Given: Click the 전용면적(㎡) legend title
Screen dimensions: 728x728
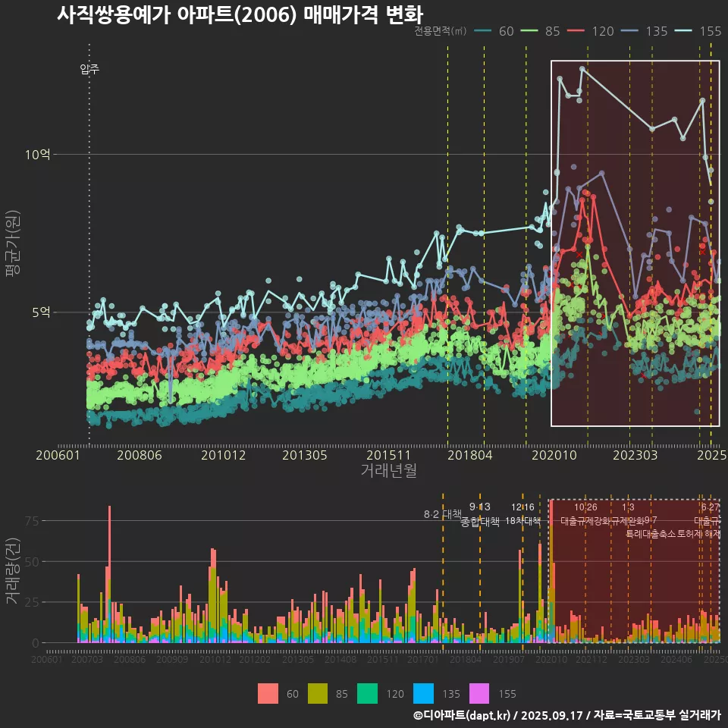Looking at the screenshot, I should [x=440, y=31].
